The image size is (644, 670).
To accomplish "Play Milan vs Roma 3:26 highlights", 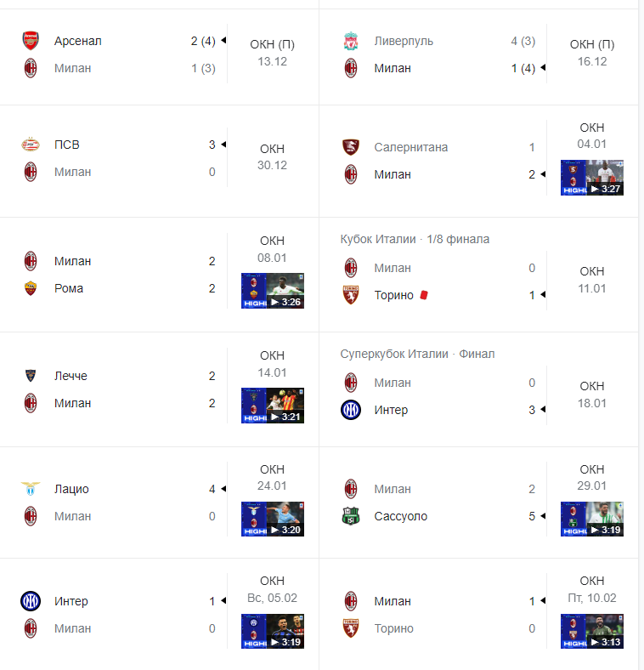I will coord(273,291).
